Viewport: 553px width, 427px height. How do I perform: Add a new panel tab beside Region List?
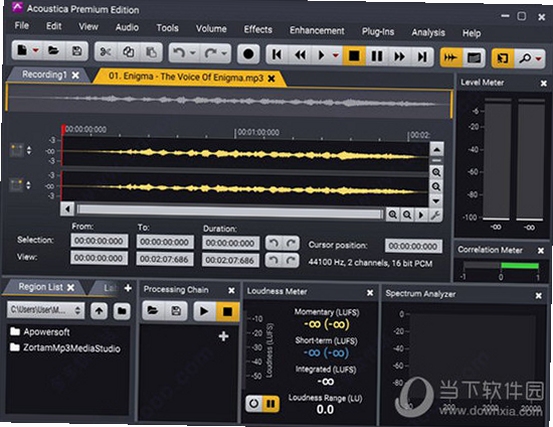[x=128, y=288]
